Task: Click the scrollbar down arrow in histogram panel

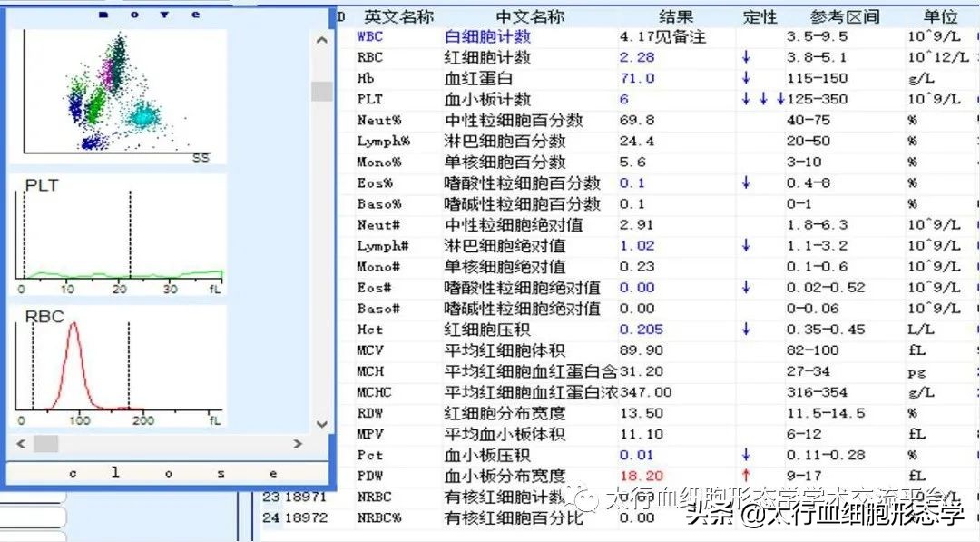Action: tap(319, 422)
